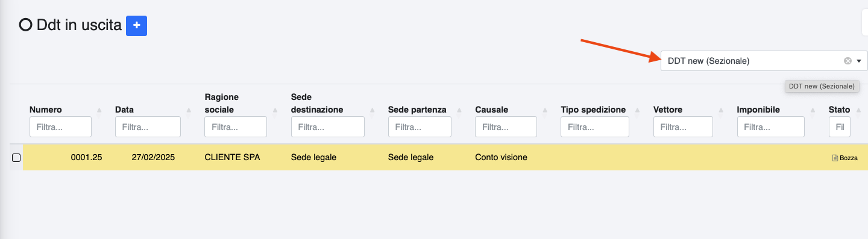The width and height of the screenshot is (868, 239).
Task: Click the Bozza document status icon
Action: [835, 158]
